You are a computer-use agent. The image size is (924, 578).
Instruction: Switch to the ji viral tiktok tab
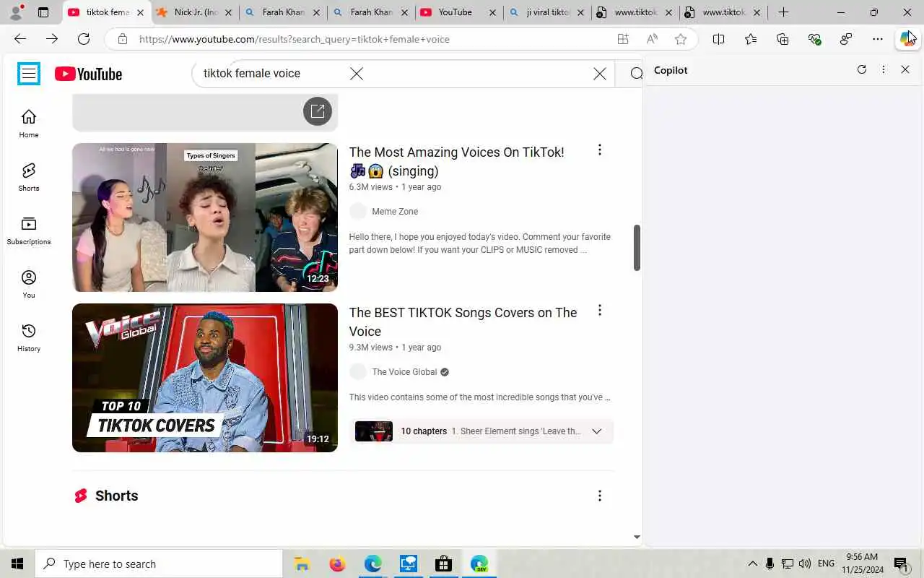pos(547,12)
